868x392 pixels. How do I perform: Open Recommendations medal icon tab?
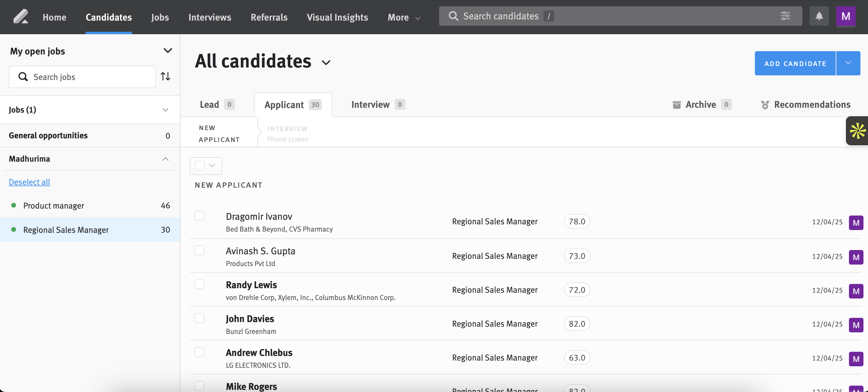[x=765, y=104]
